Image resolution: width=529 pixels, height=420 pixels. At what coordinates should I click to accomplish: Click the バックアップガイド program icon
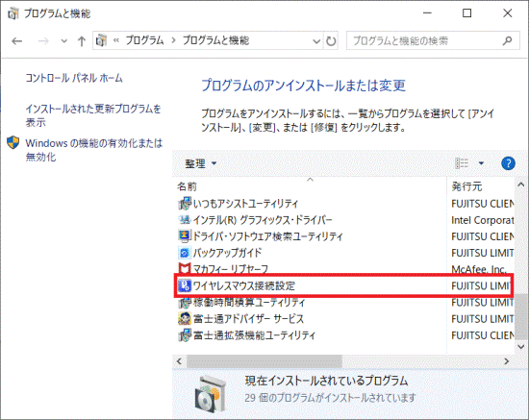(x=185, y=253)
